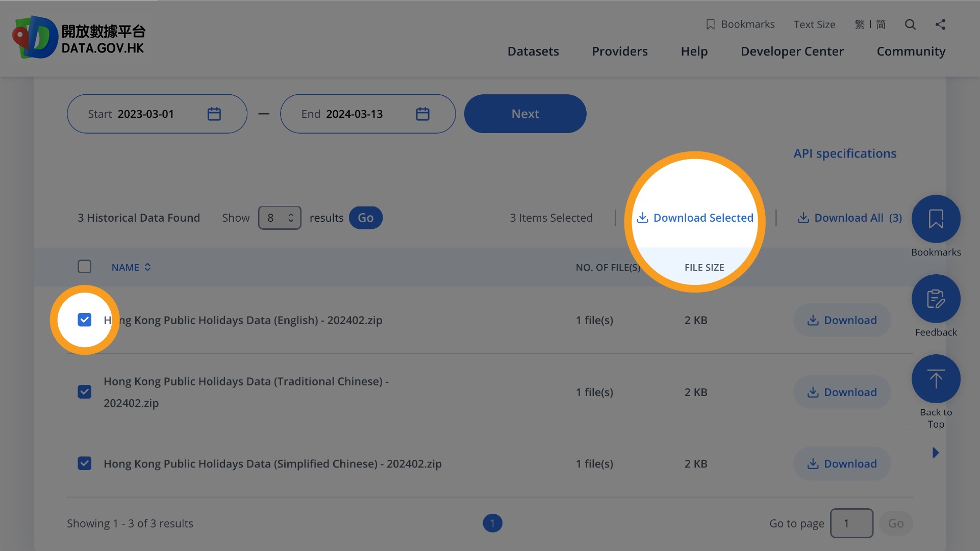Open the DATA.GOV.HK logo home link
980x551 pixels.
coord(79,37)
